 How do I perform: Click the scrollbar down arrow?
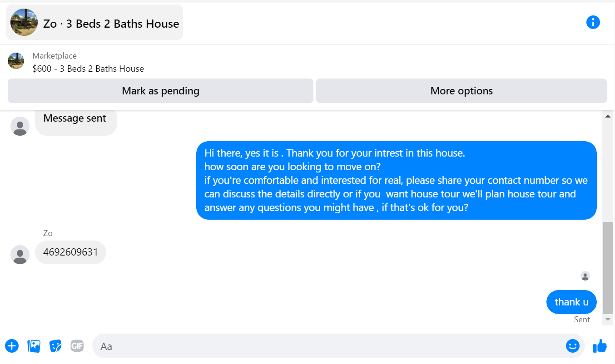608,320
